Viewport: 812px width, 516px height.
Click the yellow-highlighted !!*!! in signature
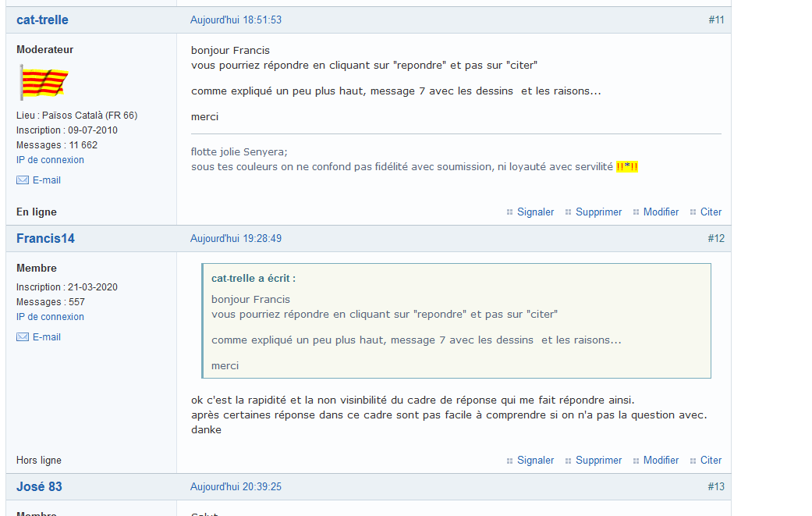(x=627, y=167)
